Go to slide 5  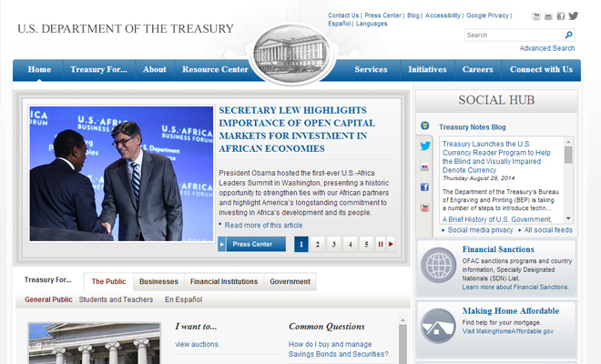coord(366,244)
